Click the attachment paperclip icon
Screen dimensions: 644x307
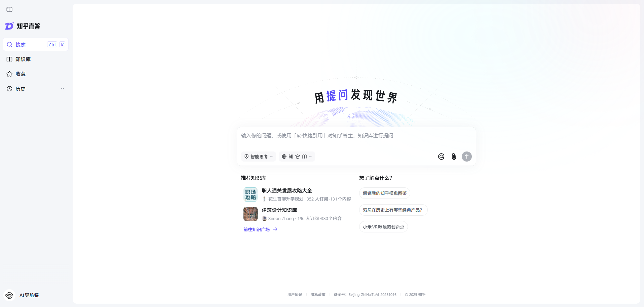coord(454,157)
